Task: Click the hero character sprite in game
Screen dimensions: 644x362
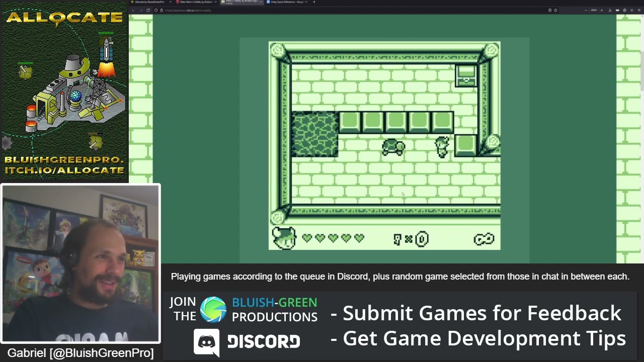Action: coord(442,147)
